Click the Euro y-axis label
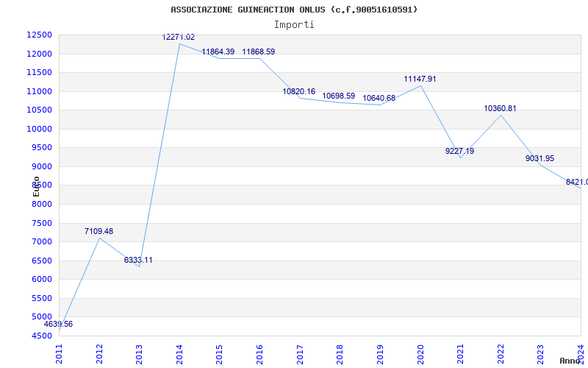 [x=36, y=186]
